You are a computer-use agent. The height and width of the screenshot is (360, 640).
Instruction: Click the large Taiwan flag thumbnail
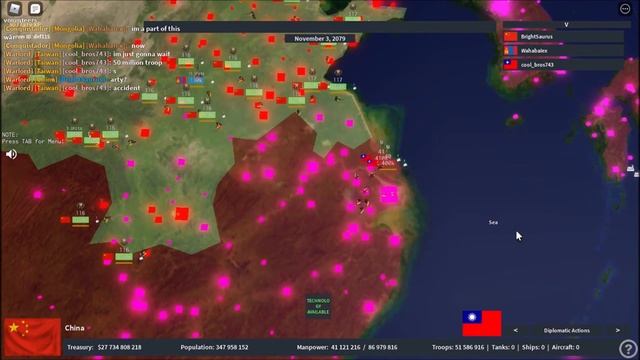482,323
